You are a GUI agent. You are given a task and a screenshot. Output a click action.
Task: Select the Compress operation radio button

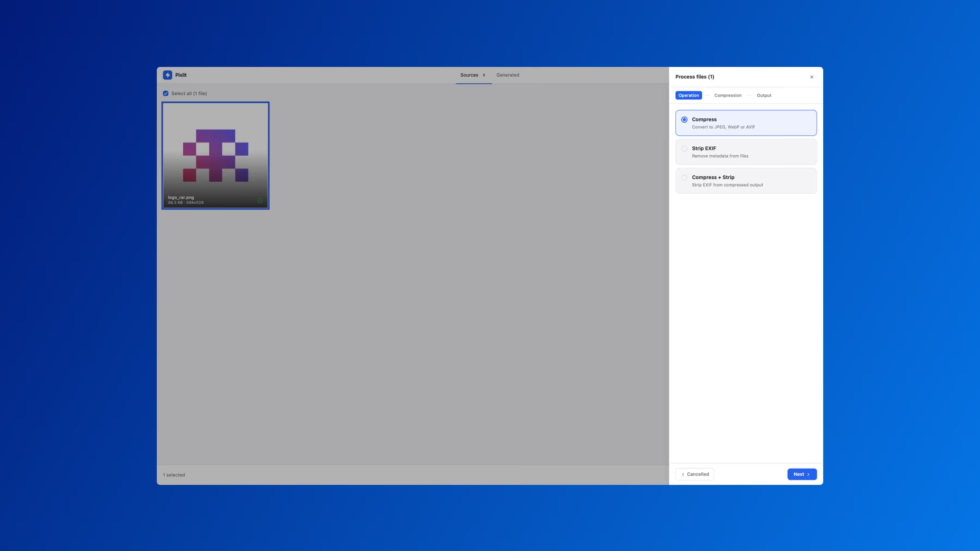click(684, 119)
